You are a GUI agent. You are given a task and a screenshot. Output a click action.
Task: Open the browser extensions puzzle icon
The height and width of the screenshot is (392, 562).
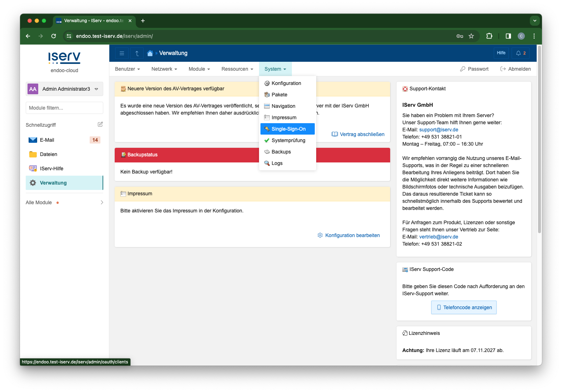(489, 36)
